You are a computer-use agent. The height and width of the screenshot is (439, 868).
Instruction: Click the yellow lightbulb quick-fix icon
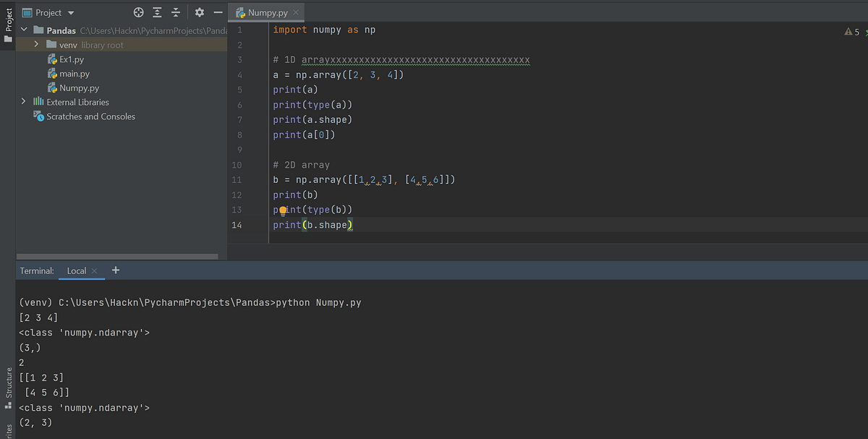click(283, 210)
